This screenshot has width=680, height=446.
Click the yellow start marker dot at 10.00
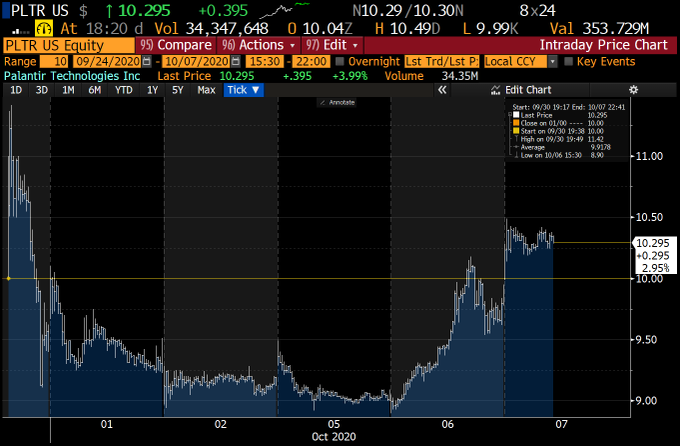coord(8,279)
